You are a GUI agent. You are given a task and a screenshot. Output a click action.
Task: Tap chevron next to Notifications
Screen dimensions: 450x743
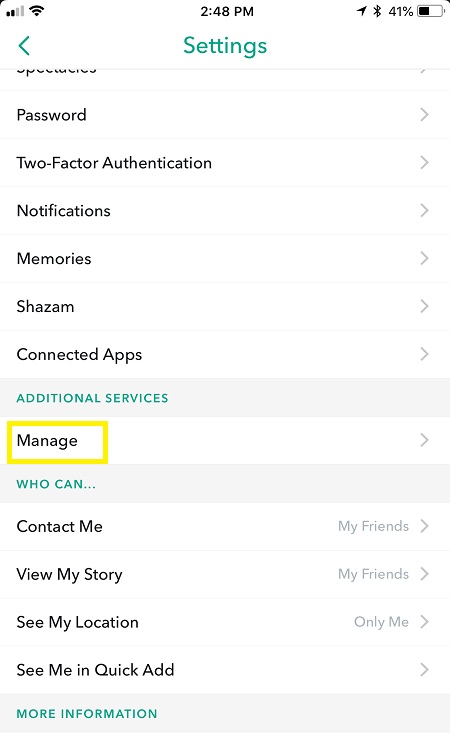pyautogui.click(x=424, y=210)
